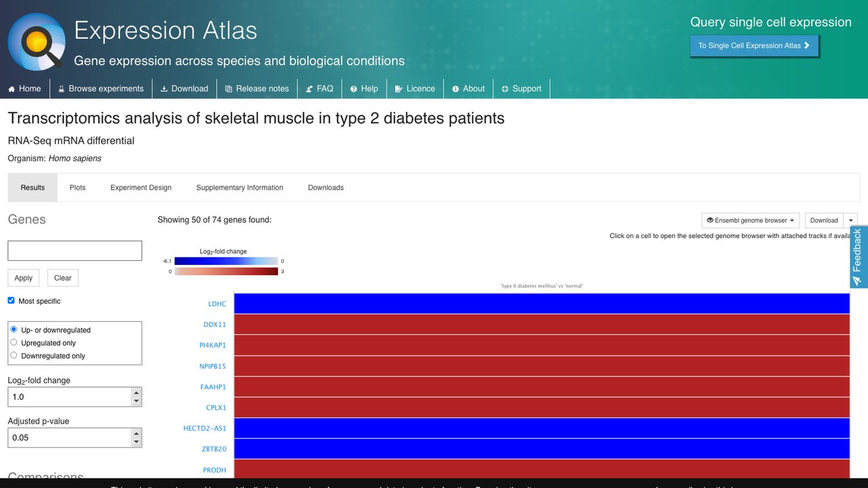The width and height of the screenshot is (868, 488).
Task: Decrease Adjusted p-value with down arrow
Action: 136,442
